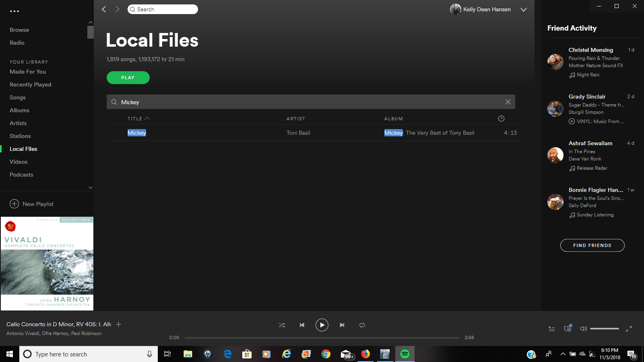Open Videos in sidebar
644x362 pixels.
(x=19, y=162)
